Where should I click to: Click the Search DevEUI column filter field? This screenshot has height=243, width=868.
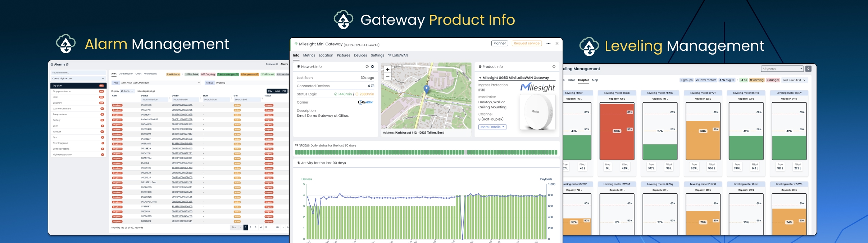point(186,99)
